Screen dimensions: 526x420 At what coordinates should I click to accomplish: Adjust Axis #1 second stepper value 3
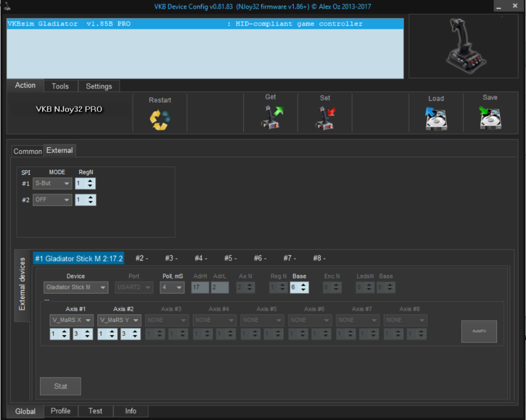pyautogui.click(x=82, y=333)
